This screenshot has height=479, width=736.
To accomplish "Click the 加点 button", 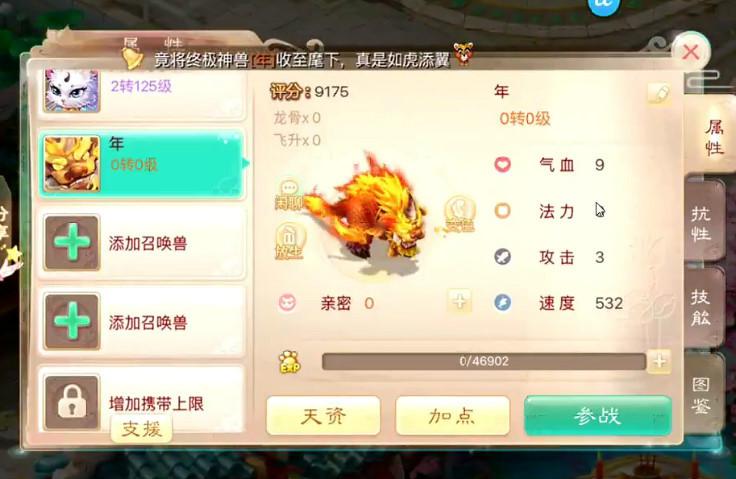I will click(452, 416).
